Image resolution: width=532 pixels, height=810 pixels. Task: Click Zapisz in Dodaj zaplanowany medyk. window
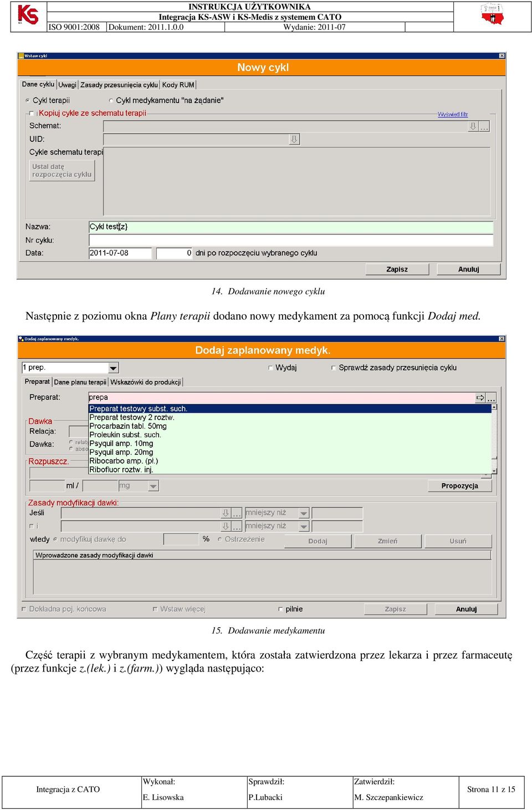click(395, 609)
